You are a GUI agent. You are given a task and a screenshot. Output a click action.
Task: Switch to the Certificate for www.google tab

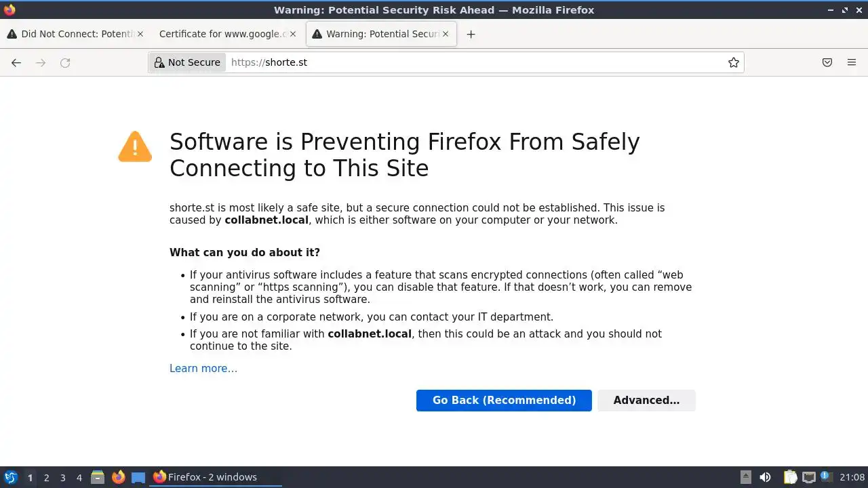pyautogui.click(x=220, y=34)
